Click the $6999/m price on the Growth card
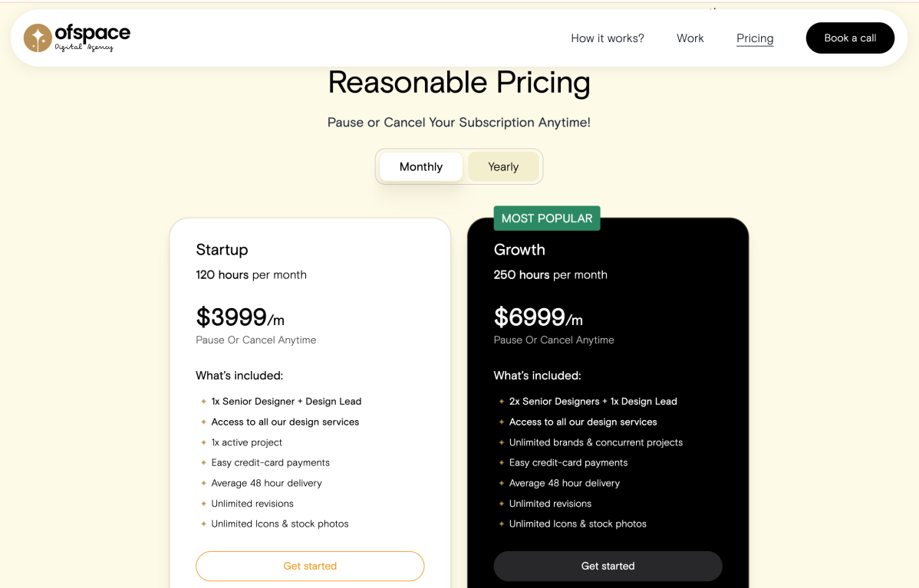Viewport: 919px width, 588px height. click(537, 316)
